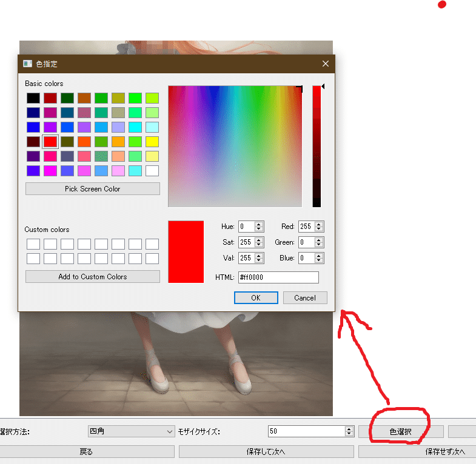
Task: Click the HTML color code field
Action: point(278,277)
